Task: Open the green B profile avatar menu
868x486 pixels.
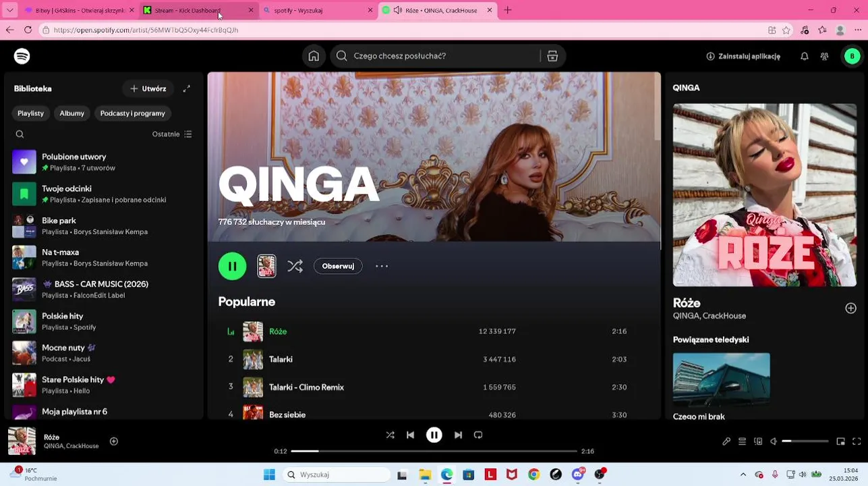Action: tap(852, 56)
